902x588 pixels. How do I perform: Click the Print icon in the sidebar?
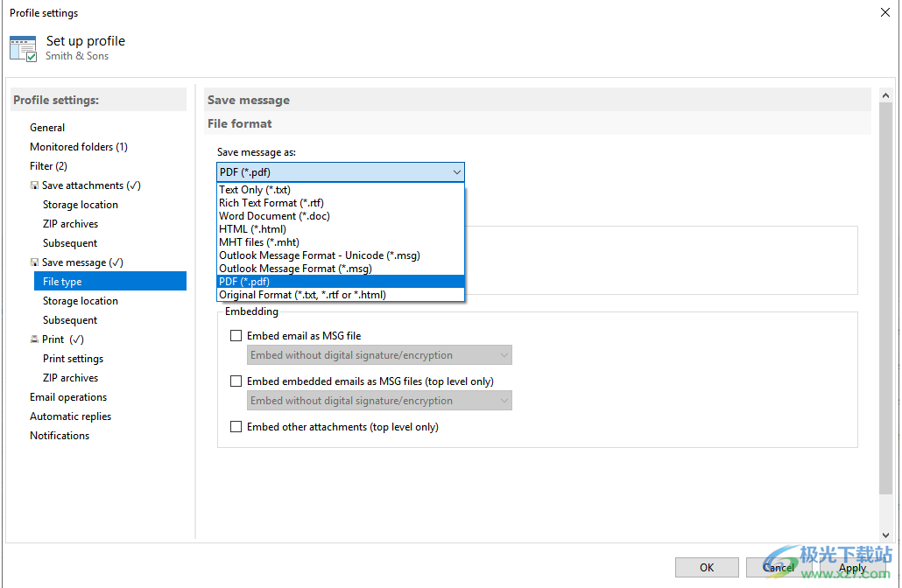35,339
